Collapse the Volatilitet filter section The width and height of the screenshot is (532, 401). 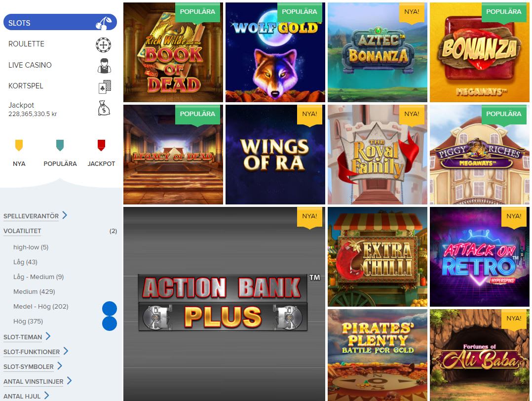tap(22, 231)
